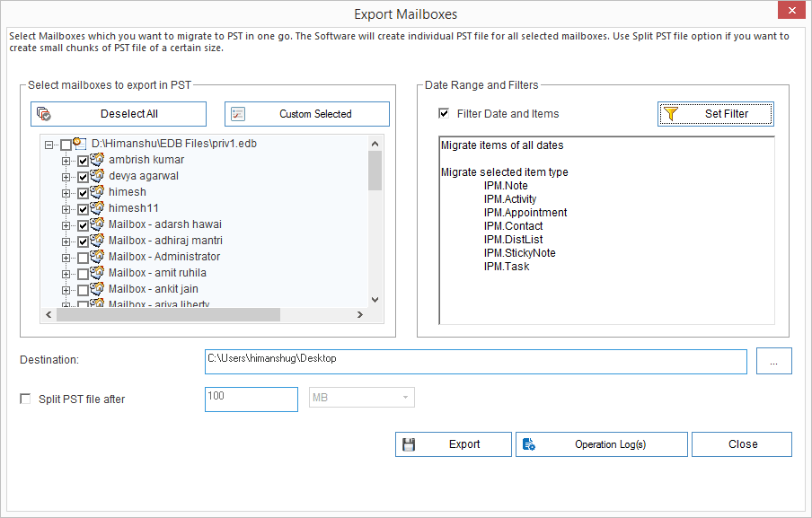Expand the himesh tree node
This screenshot has width=812, height=518.
pos(66,193)
